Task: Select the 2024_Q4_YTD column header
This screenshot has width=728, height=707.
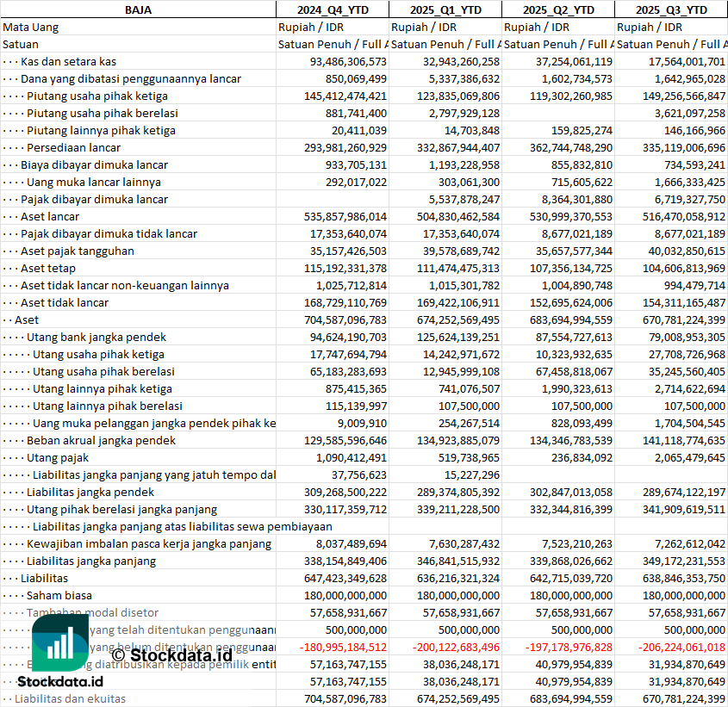Action: click(x=332, y=9)
